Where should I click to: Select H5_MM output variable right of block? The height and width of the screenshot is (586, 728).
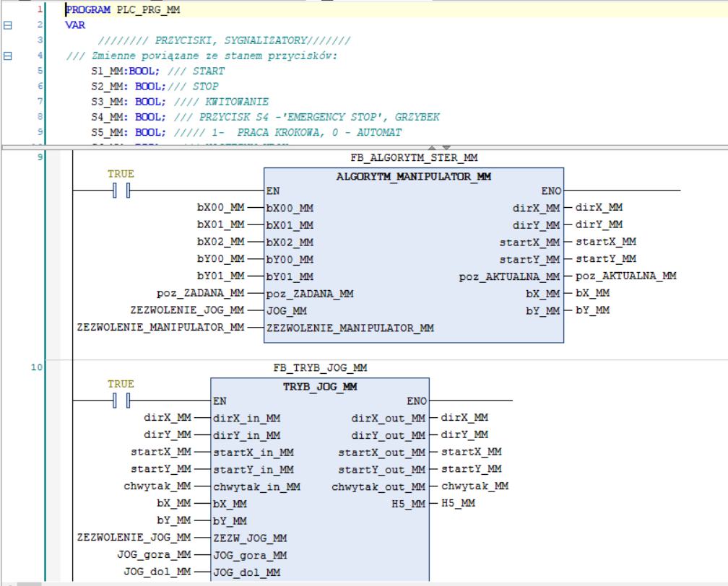coord(458,504)
